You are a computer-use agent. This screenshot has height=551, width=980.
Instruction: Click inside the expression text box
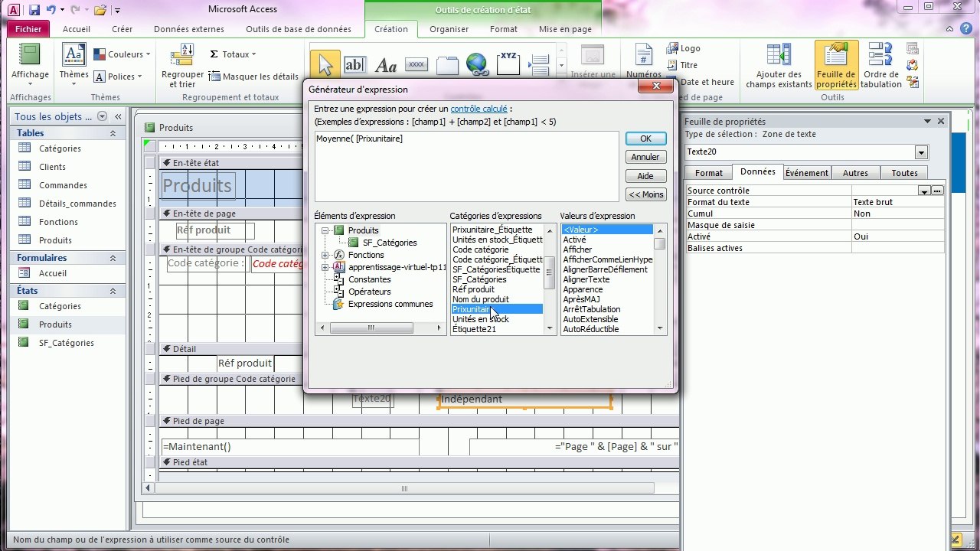click(466, 166)
